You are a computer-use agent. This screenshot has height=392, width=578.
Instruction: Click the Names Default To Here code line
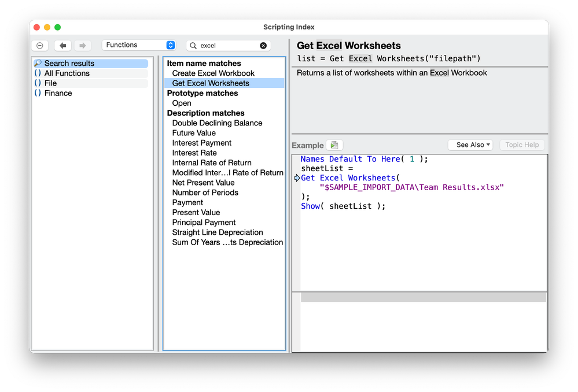pyautogui.click(x=364, y=159)
